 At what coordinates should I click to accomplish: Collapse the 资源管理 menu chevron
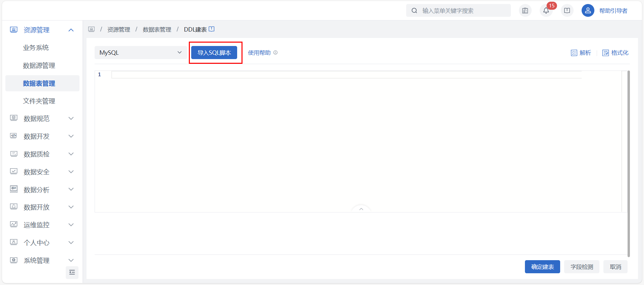tap(71, 30)
